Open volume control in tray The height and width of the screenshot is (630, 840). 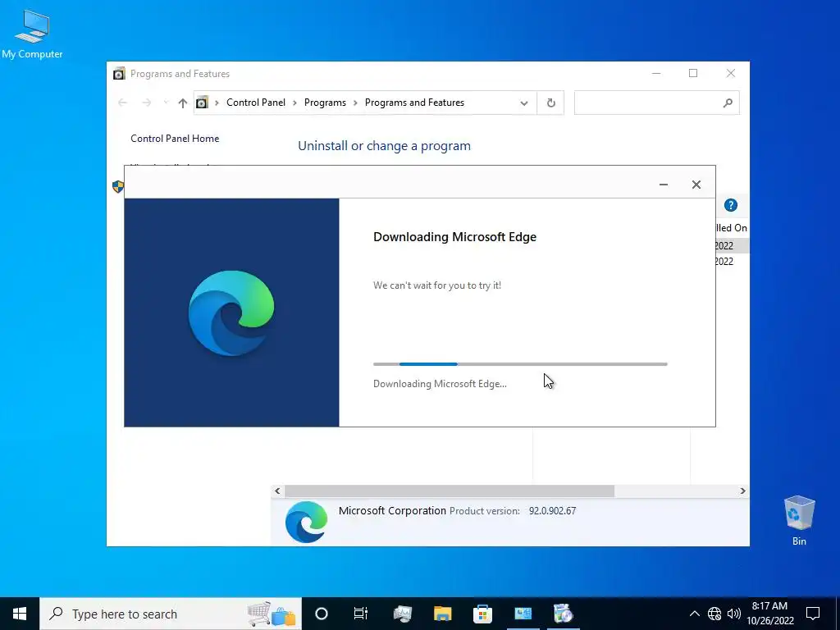pos(734,614)
